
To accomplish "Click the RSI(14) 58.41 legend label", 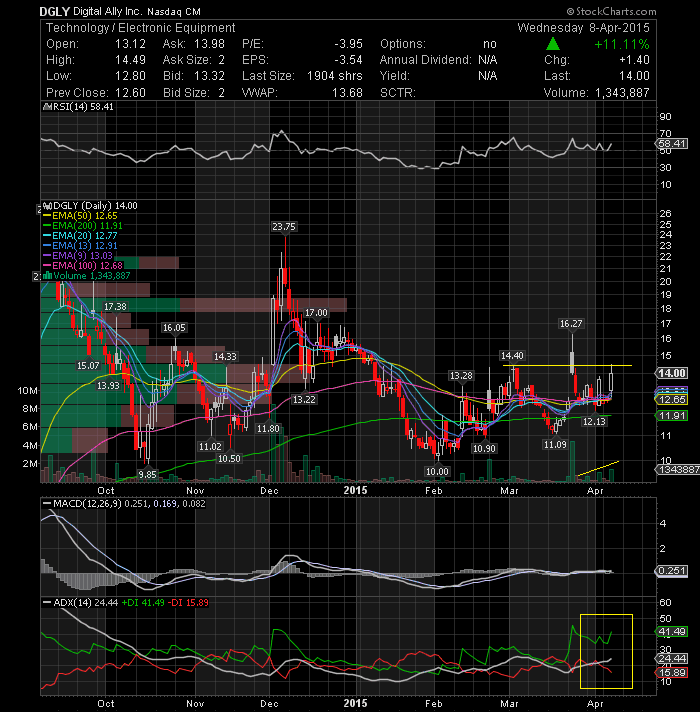I will 79,107.
